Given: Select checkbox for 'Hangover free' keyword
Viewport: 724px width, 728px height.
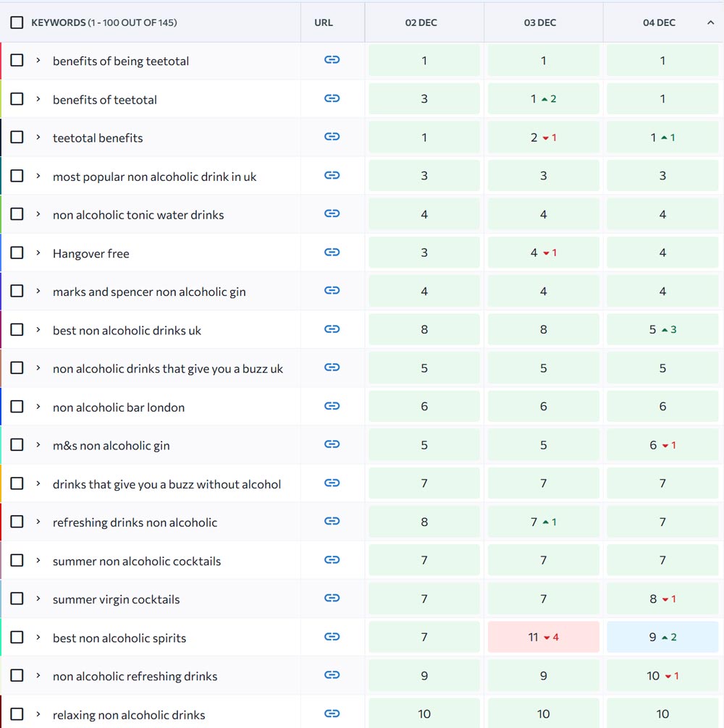Looking at the screenshot, I should pos(17,253).
